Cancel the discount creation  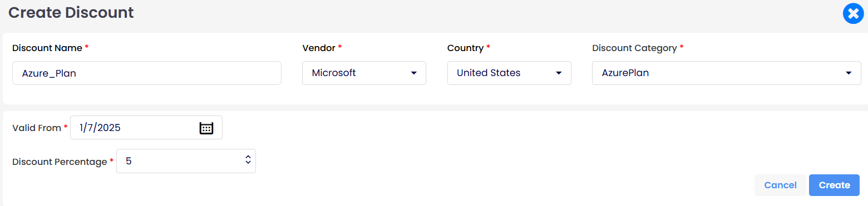click(780, 185)
